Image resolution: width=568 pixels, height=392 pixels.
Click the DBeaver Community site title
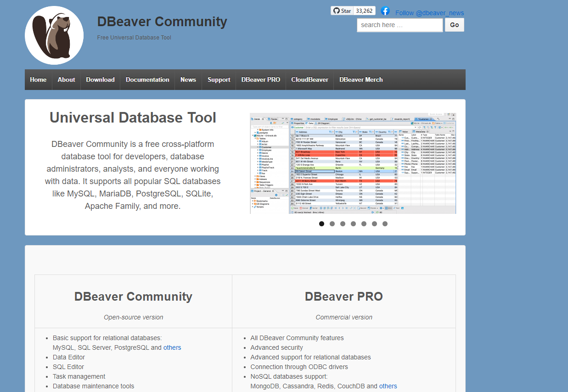[162, 22]
